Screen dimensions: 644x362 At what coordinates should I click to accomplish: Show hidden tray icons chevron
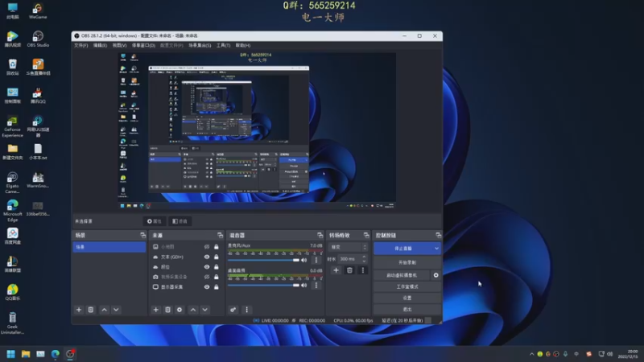(x=532, y=354)
